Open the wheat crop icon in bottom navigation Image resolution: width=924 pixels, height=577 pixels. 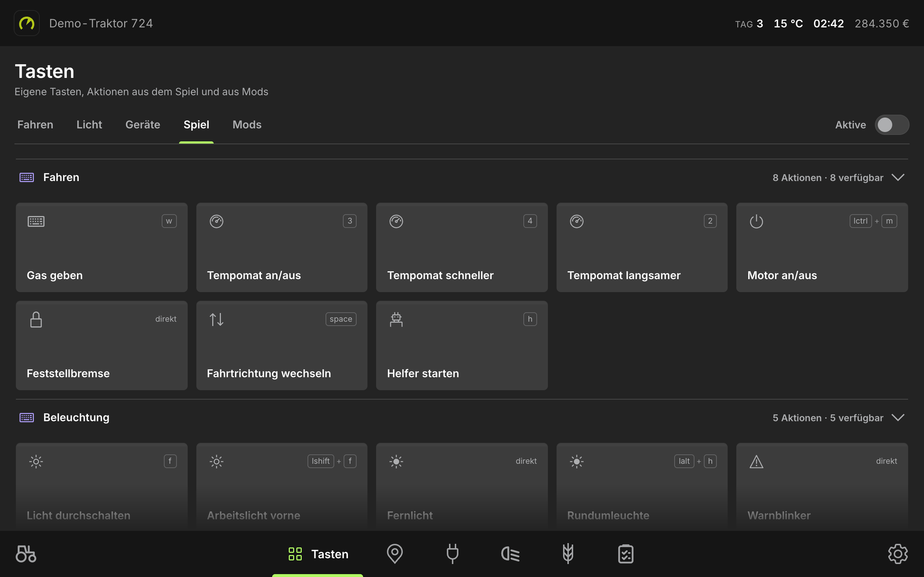[x=568, y=554]
